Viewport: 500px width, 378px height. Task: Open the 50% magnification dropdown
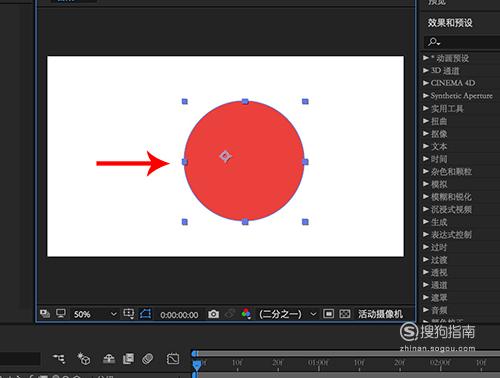coord(95,314)
